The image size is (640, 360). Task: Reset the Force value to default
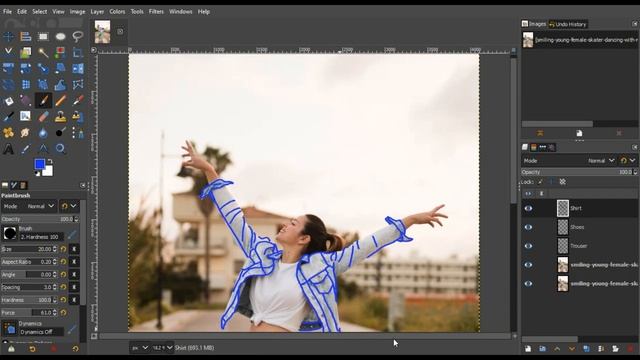click(x=63, y=313)
